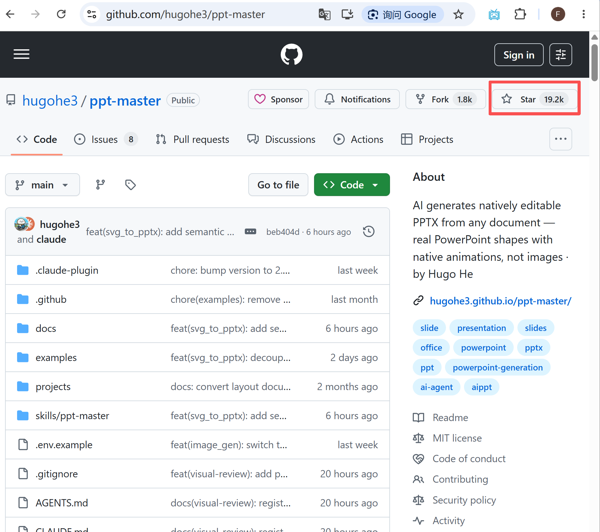Open the Issues tab
Viewport: 600px width, 532px height.
pyautogui.click(x=105, y=139)
